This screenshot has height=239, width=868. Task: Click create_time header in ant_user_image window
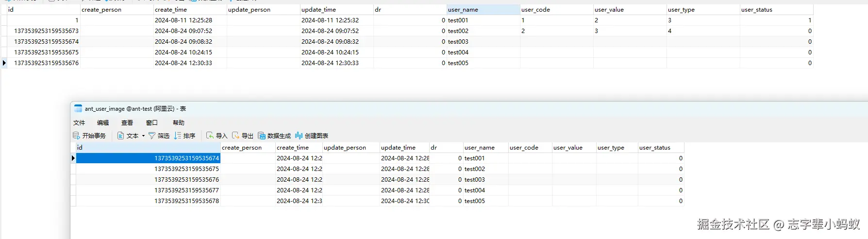tap(299, 148)
